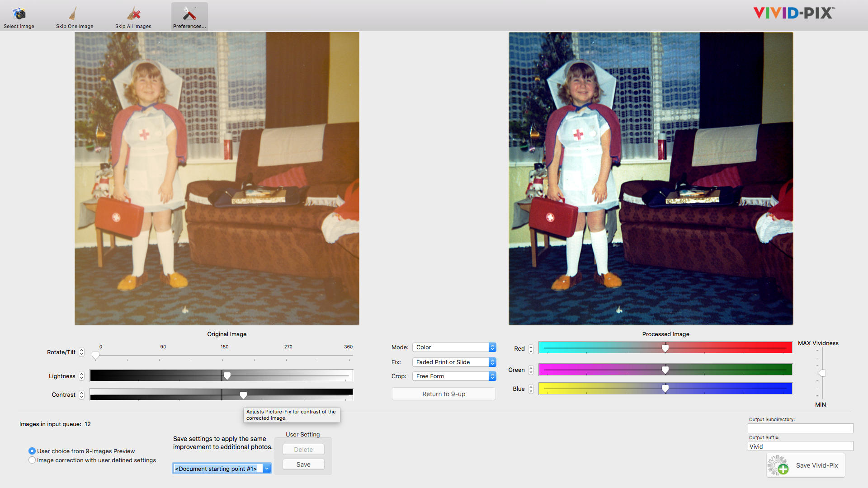868x488 pixels.
Task: Click the Save settings button
Action: click(303, 464)
